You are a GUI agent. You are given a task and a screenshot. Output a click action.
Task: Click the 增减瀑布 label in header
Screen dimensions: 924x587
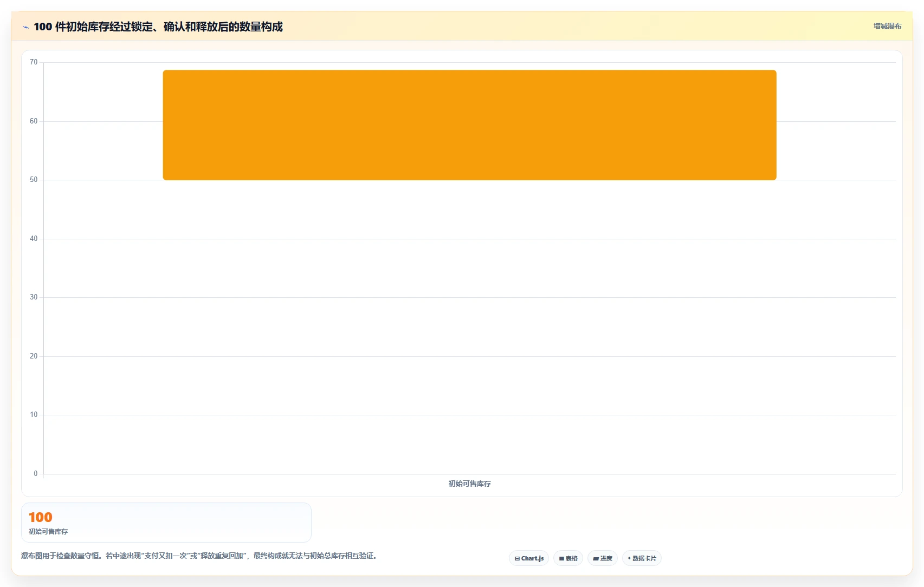887,26
